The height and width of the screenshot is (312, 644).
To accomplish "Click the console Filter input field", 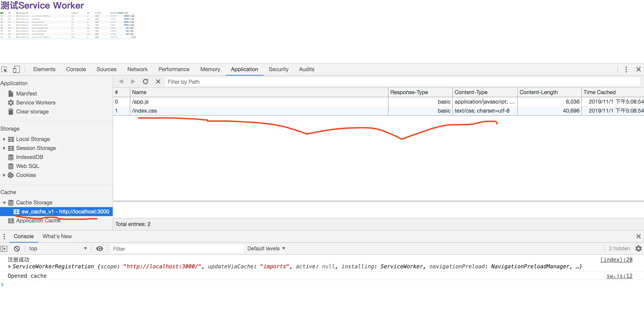I will tap(177, 249).
